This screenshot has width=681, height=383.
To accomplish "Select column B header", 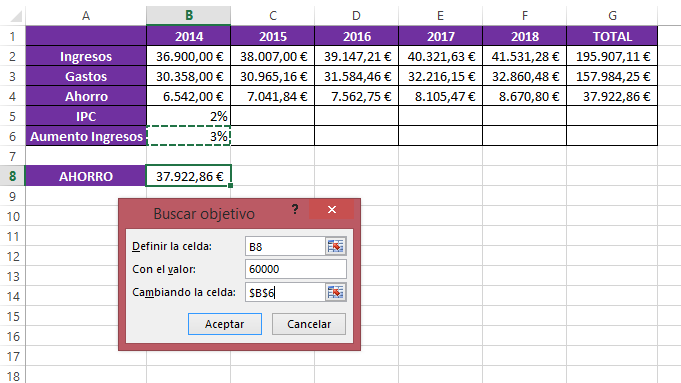I will [x=188, y=16].
